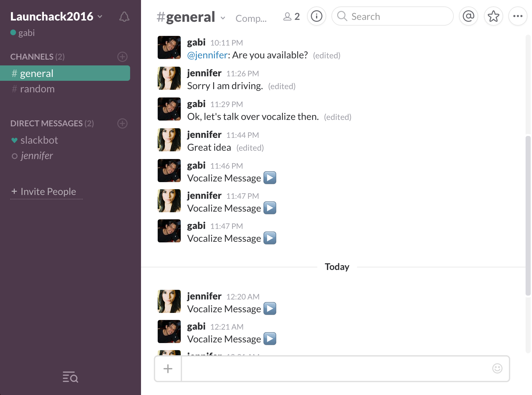This screenshot has height=395, width=532.
Task: Click the 12:20 AM timestamp
Action: click(x=243, y=297)
